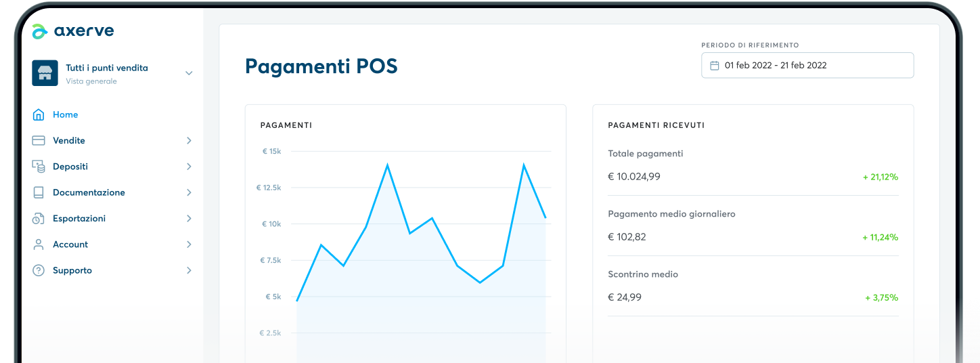
Task: Click the second peak on the Pagamenti chart
Action: tap(524, 165)
